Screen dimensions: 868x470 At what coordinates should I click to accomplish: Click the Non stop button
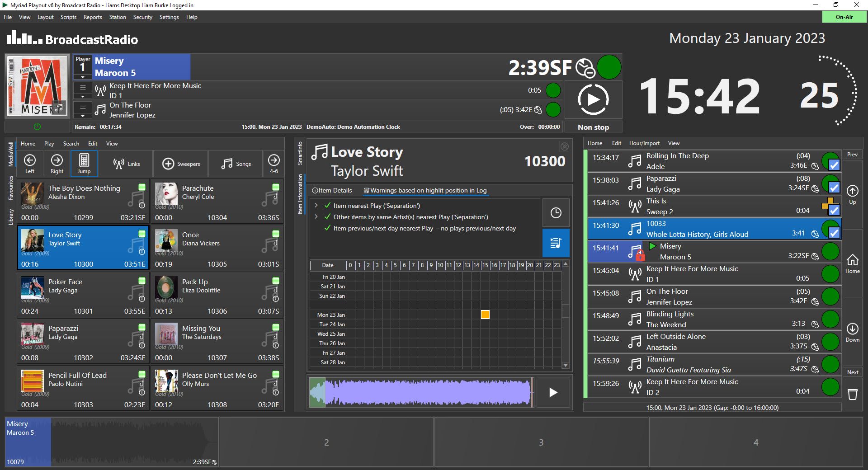(593, 127)
